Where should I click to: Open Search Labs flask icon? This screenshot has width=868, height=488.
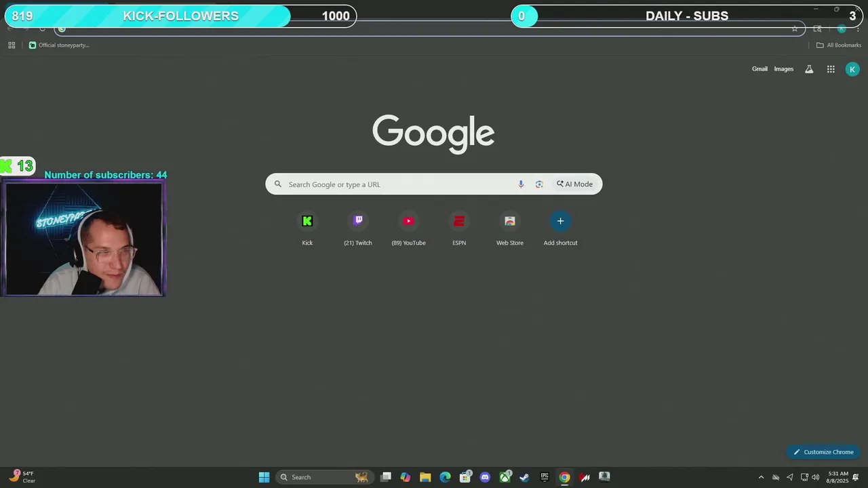809,69
